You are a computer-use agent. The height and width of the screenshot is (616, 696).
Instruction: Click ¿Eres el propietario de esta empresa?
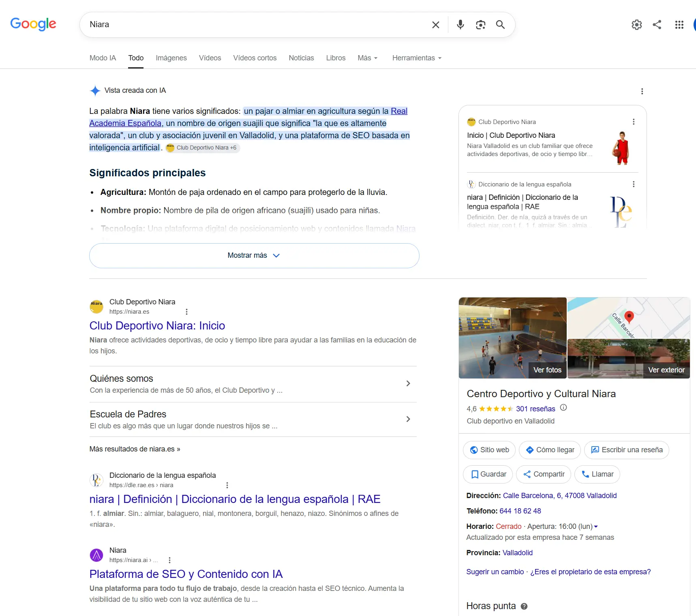pos(590,572)
